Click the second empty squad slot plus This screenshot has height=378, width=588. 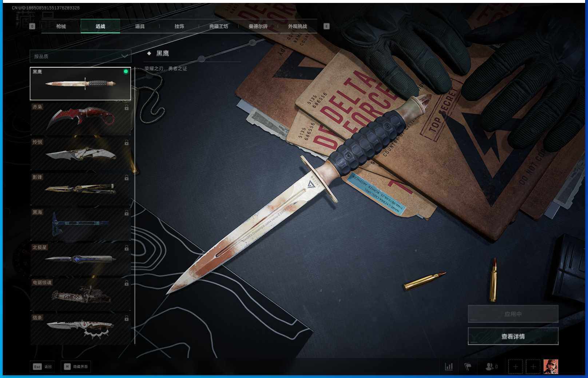533,367
